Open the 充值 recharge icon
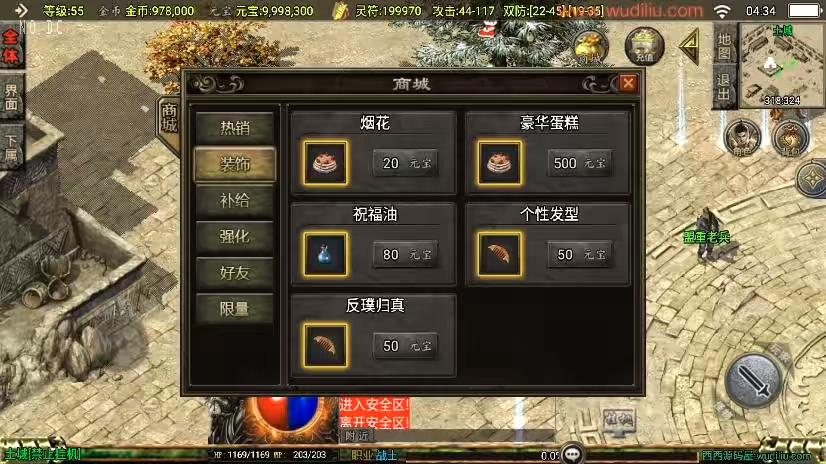 click(645, 46)
